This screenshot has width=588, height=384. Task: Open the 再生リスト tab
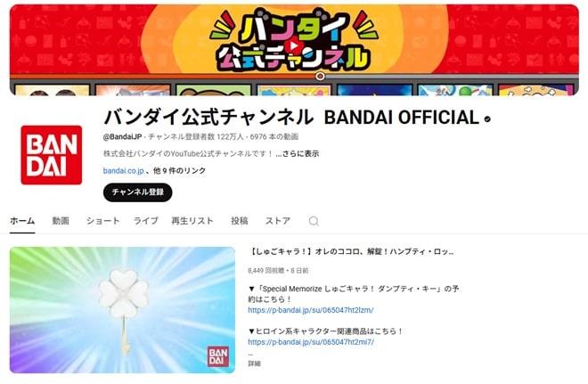[x=192, y=220]
